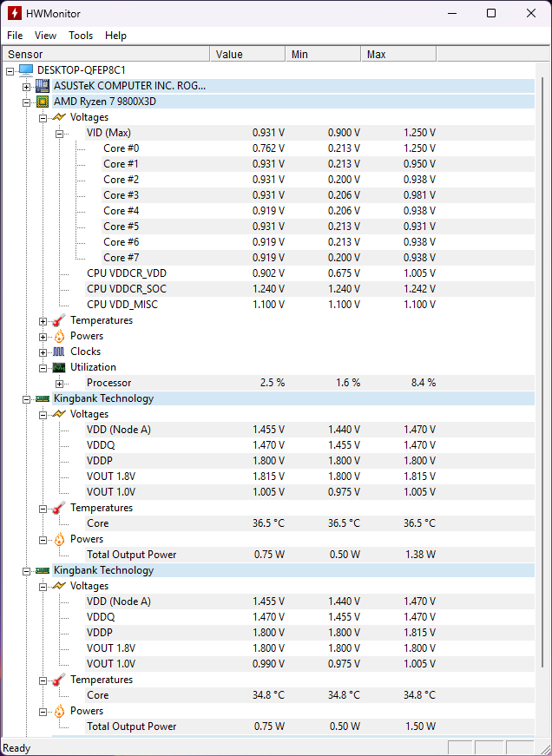Expand the Clocks branch

[x=43, y=352]
